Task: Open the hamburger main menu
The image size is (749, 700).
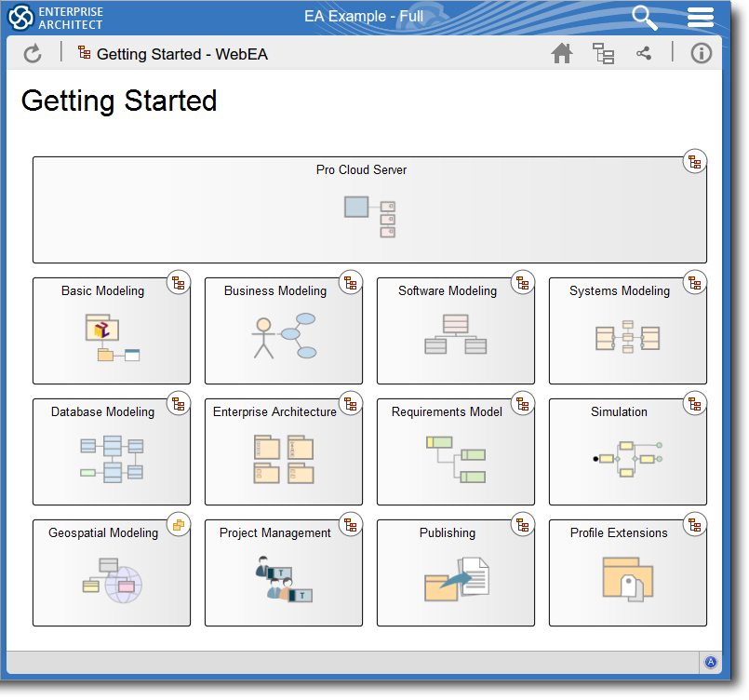Action: tap(700, 17)
